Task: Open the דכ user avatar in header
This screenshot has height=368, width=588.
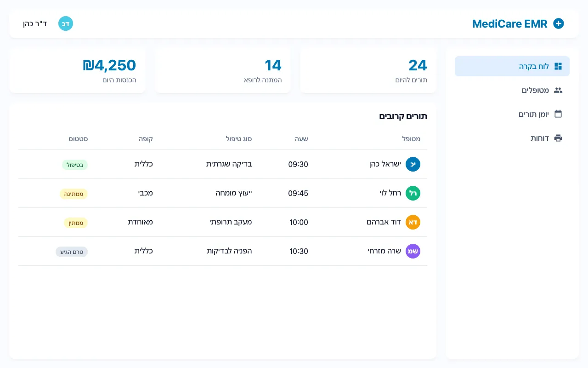Action: (x=66, y=23)
